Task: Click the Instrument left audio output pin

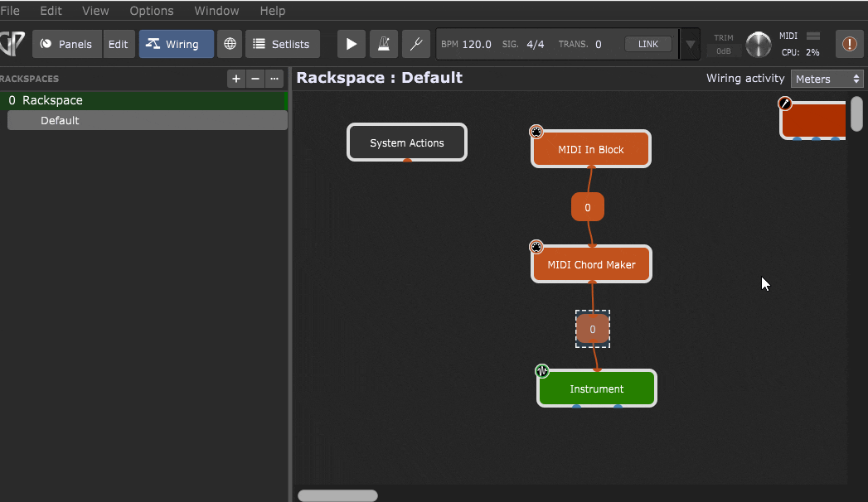Action: coord(576,407)
